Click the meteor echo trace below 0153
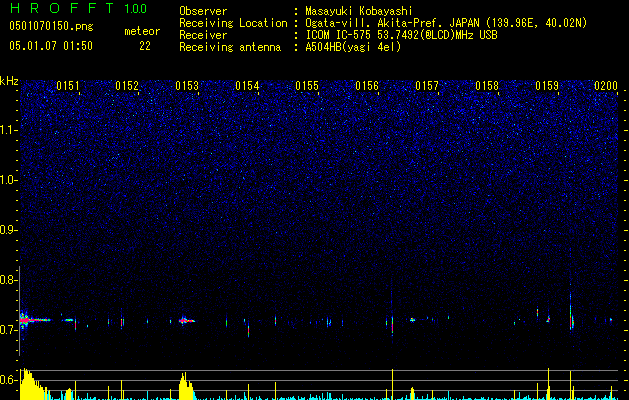The image size is (629, 400). pos(187,320)
